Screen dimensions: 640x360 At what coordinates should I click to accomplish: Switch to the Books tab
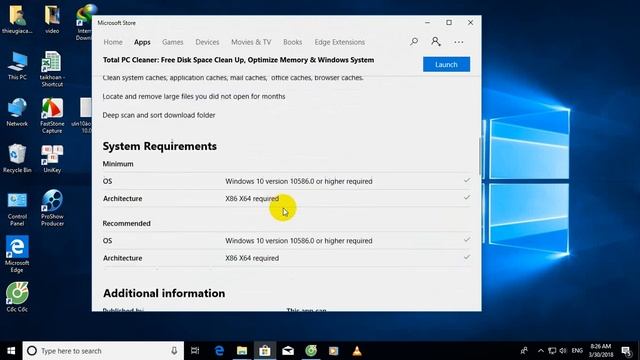pyautogui.click(x=292, y=42)
